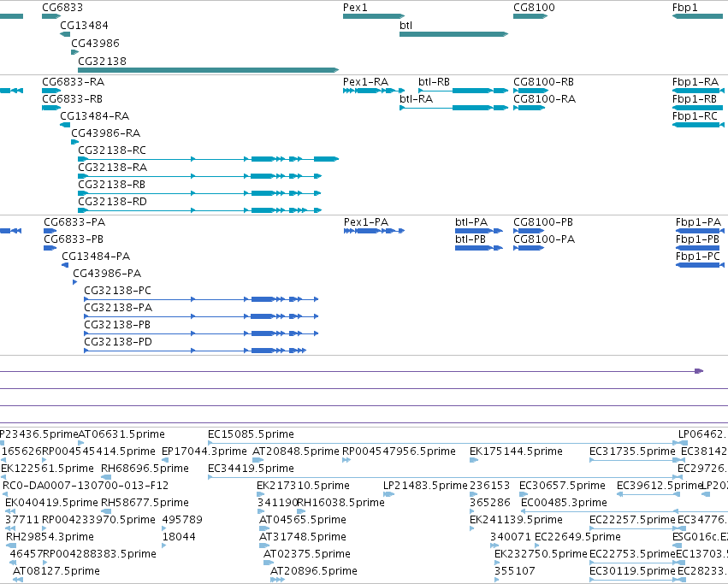Image resolution: width=728 pixels, height=584 pixels.
Task: Select protein CG6833-PA
Action: click(50, 231)
